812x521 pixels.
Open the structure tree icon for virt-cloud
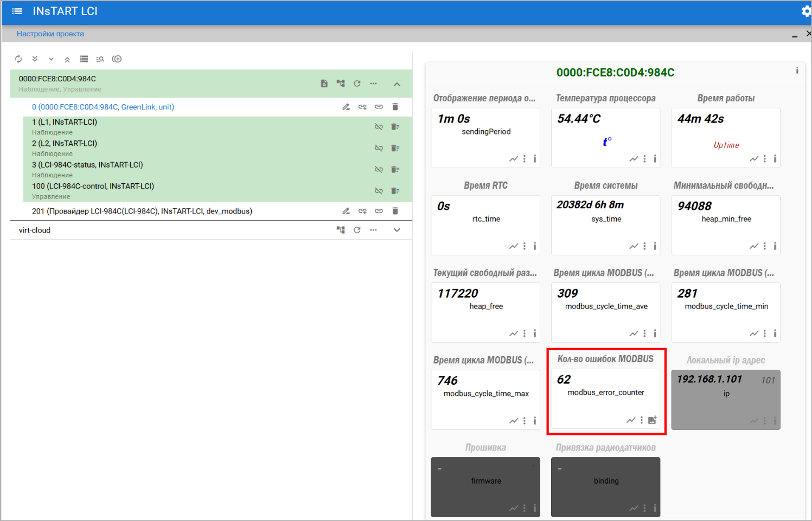[x=341, y=230]
